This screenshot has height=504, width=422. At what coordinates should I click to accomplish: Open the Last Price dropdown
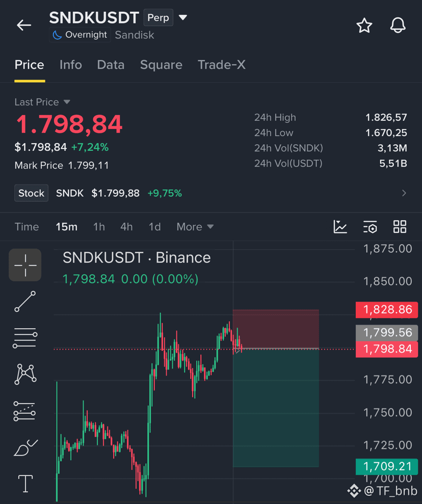[x=42, y=102]
